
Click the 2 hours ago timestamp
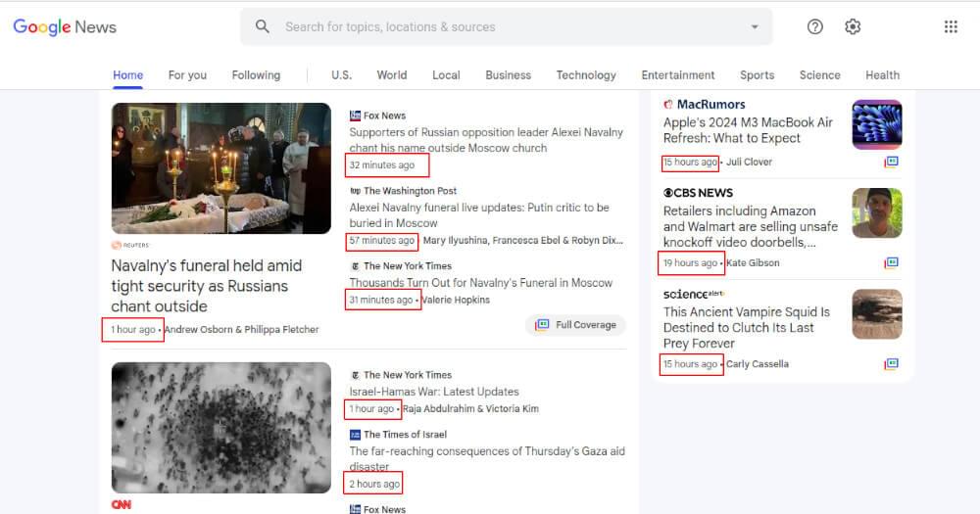[x=374, y=484]
